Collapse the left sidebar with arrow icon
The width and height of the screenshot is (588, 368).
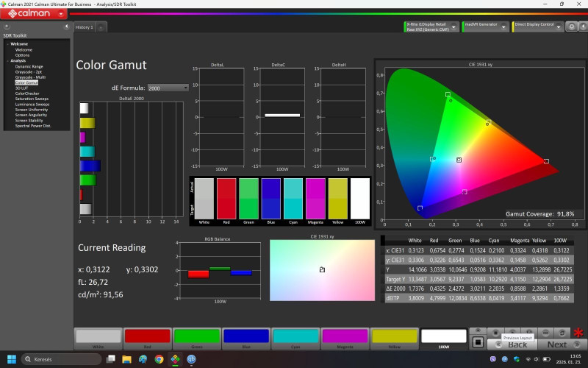pyautogui.click(x=67, y=27)
